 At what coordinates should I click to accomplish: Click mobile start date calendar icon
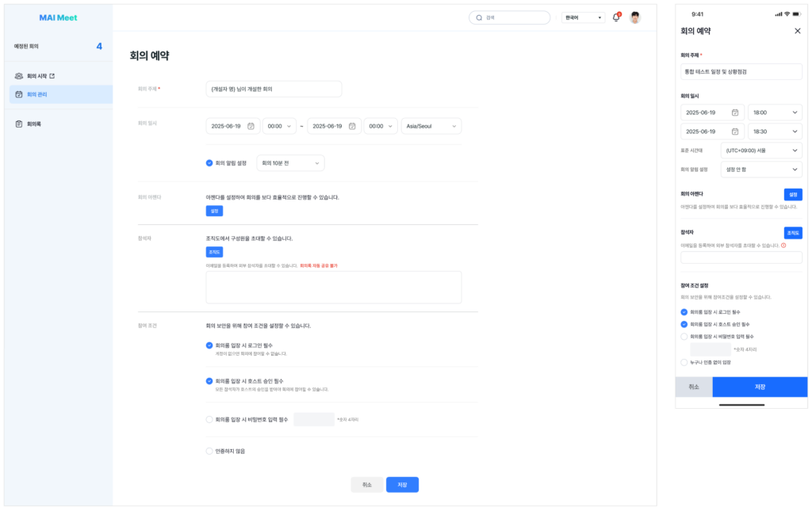[x=735, y=112]
